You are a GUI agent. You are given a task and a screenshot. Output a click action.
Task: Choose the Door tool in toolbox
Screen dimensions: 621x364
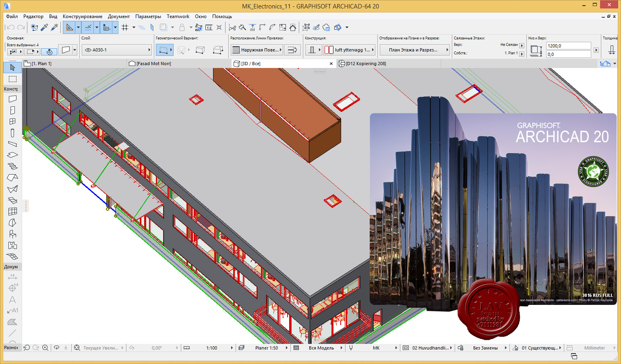click(x=12, y=110)
